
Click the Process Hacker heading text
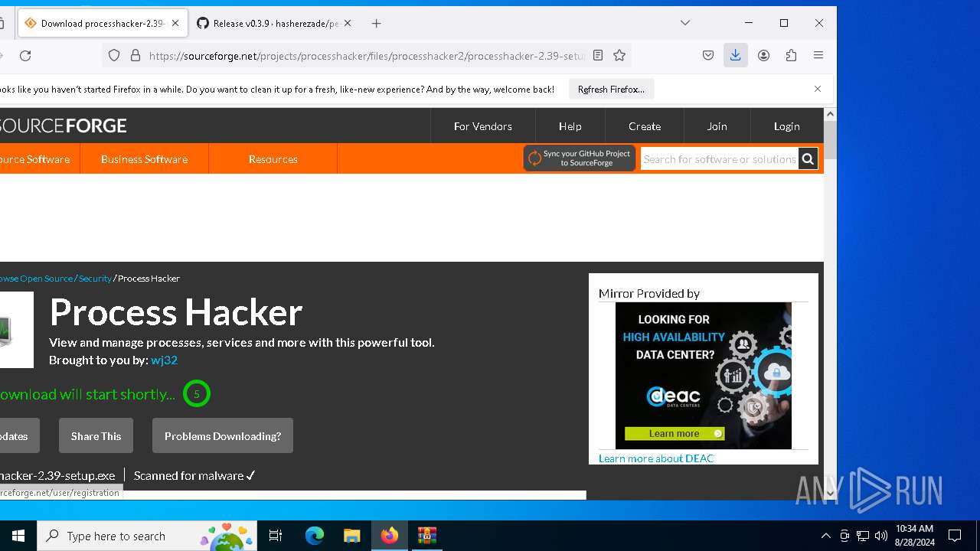176,312
